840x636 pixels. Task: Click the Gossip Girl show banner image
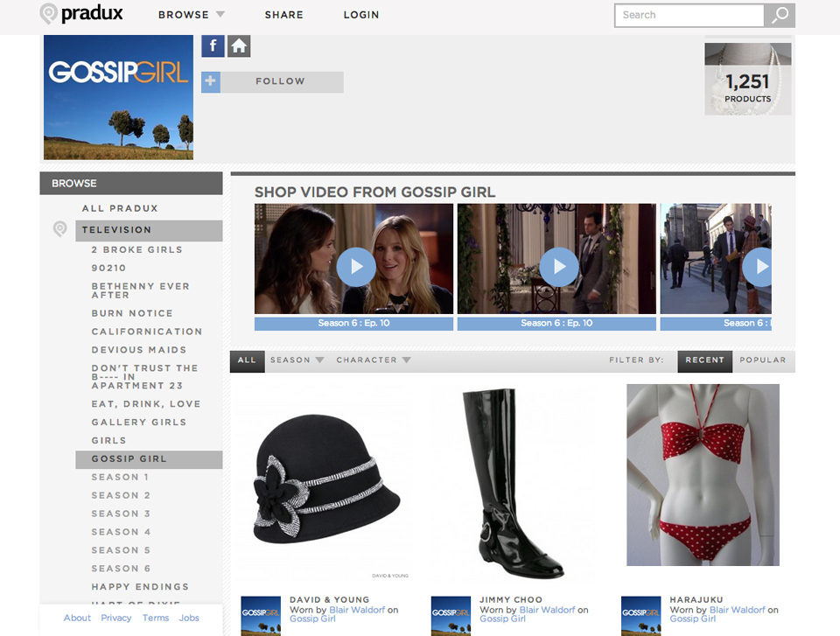point(118,97)
